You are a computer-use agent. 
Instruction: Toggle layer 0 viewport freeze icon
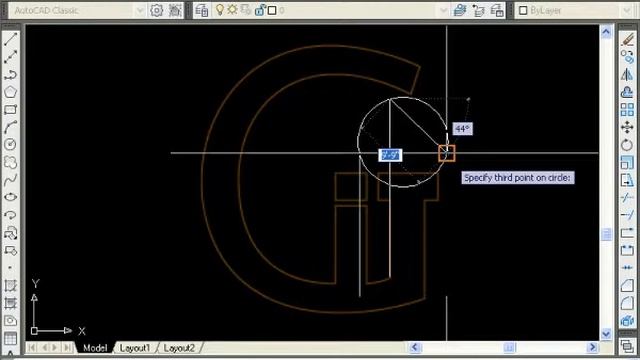click(246, 10)
